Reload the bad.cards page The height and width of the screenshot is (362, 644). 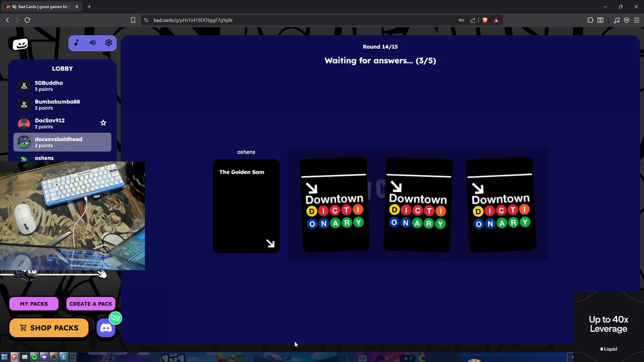click(27, 20)
